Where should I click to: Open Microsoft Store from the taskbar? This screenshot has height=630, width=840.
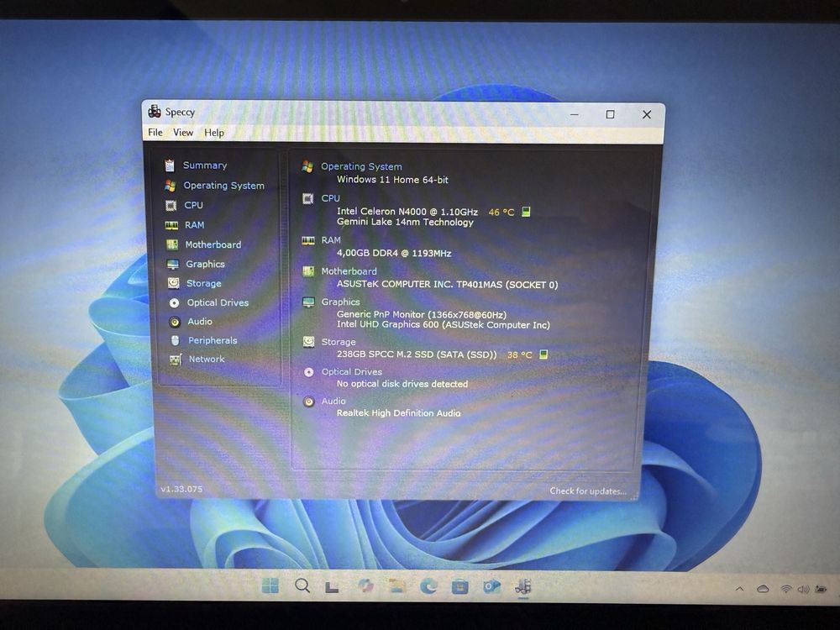coord(459,586)
